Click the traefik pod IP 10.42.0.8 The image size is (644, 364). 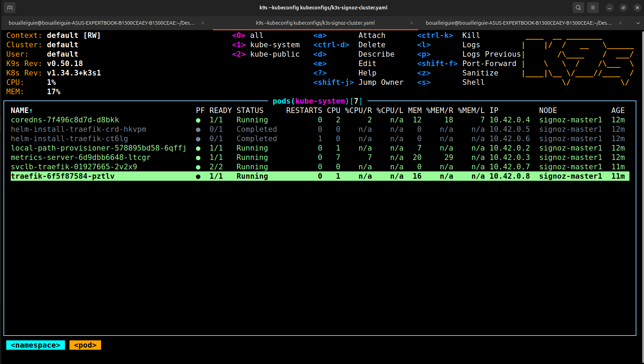[510, 176]
